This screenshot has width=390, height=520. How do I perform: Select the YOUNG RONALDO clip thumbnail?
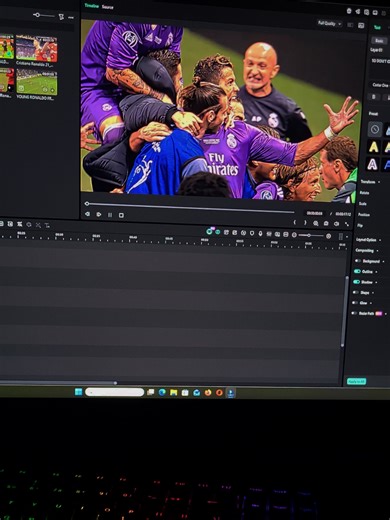pyautogui.click(x=37, y=82)
